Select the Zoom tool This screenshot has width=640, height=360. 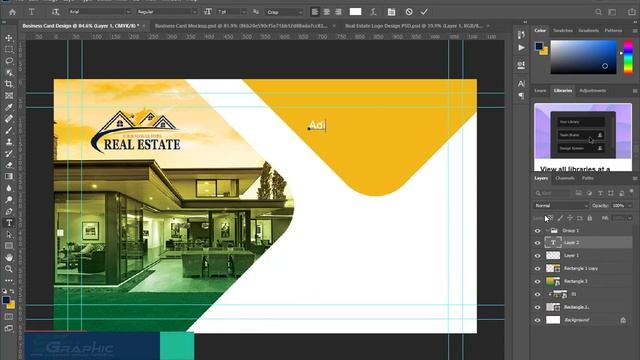pos(9,269)
